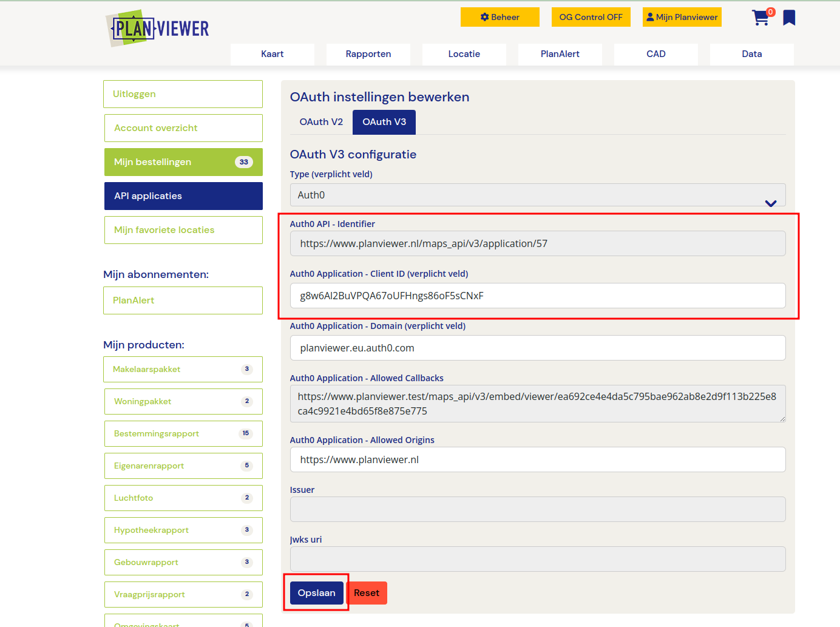
Task: Open the Kaart page
Action: coord(272,54)
